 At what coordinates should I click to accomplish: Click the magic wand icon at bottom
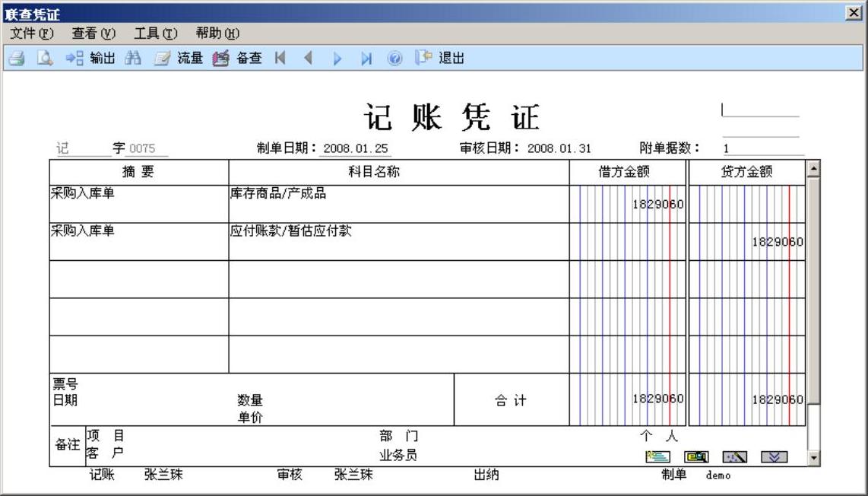point(735,456)
